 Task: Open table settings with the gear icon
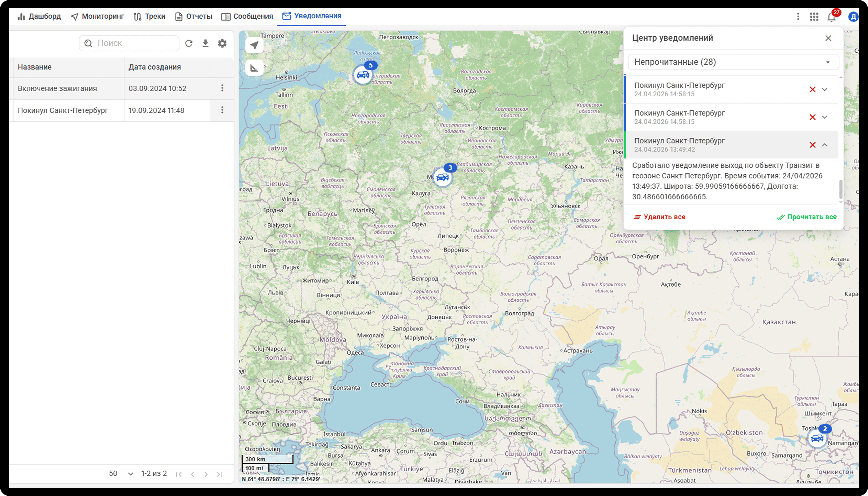(222, 43)
